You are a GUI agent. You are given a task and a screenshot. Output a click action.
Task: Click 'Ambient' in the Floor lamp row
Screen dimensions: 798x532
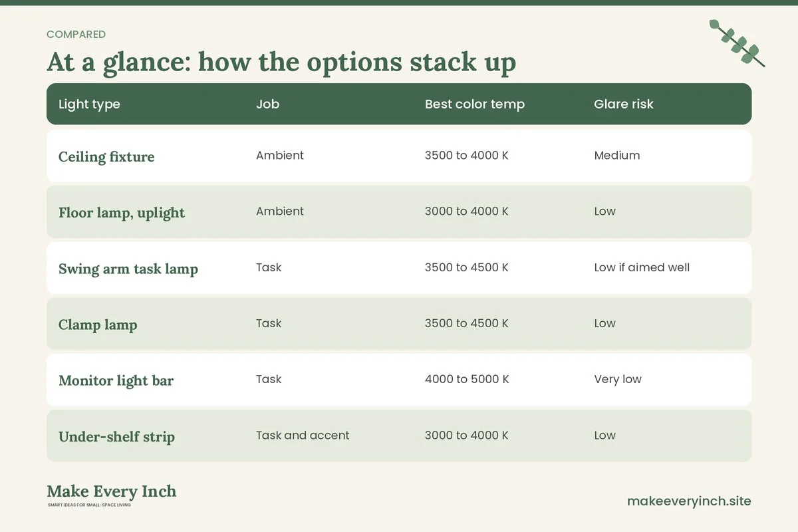click(x=280, y=211)
